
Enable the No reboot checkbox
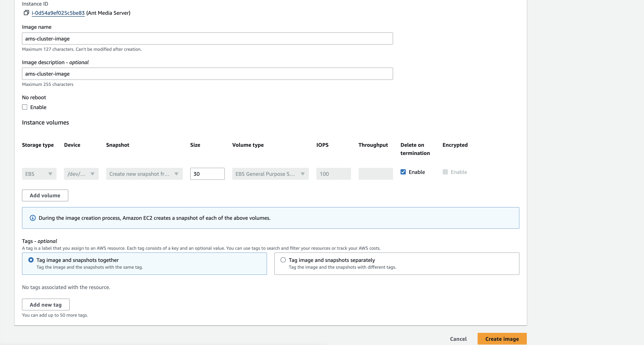(x=25, y=107)
